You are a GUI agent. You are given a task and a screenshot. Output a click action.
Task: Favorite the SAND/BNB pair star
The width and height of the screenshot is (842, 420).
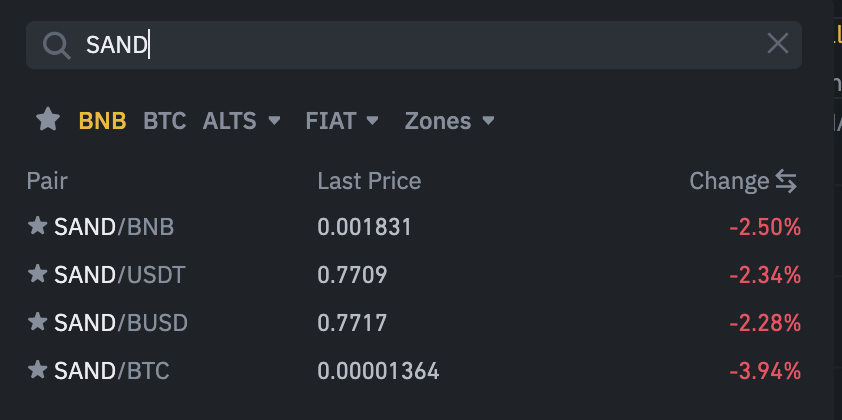38,227
